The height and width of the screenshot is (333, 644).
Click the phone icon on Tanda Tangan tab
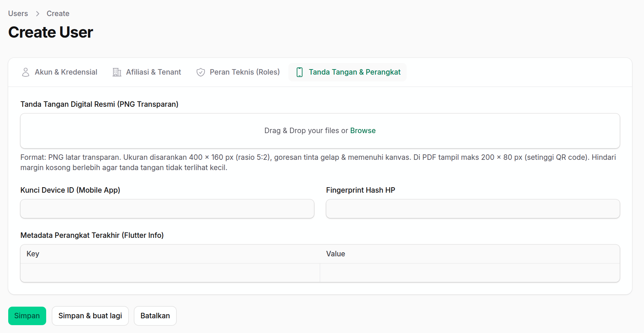(x=300, y=72)
